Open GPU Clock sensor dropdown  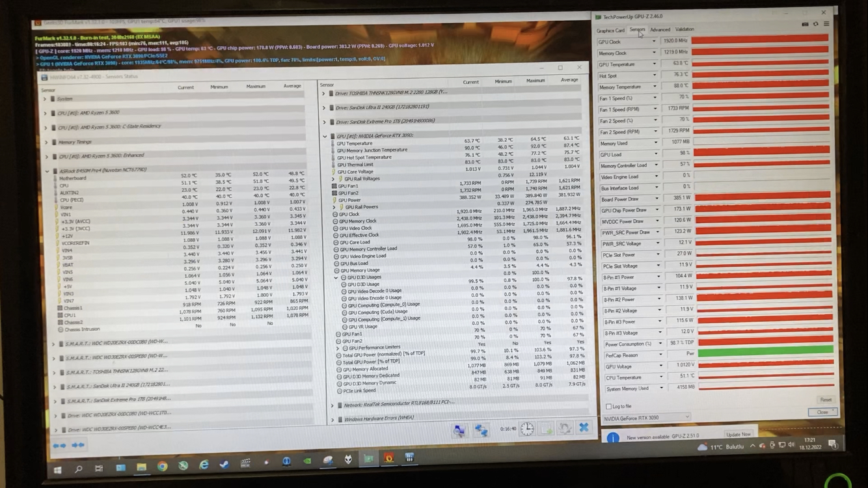coord(654,42)
